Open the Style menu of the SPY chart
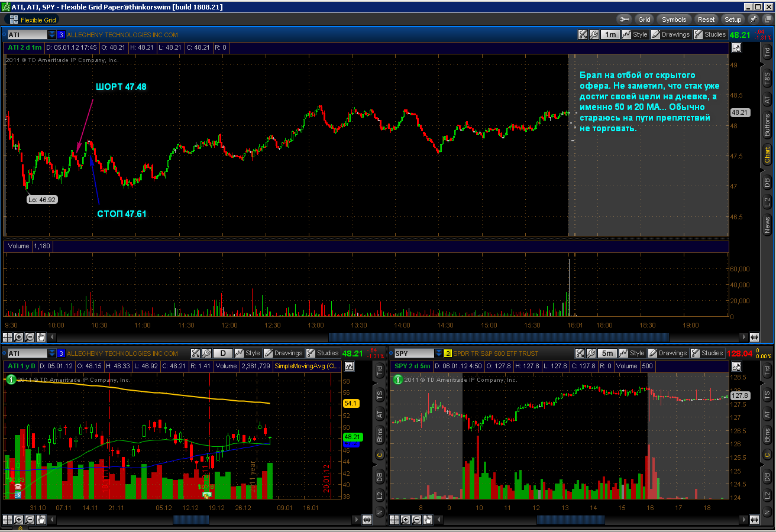 [x=632, y=353]
